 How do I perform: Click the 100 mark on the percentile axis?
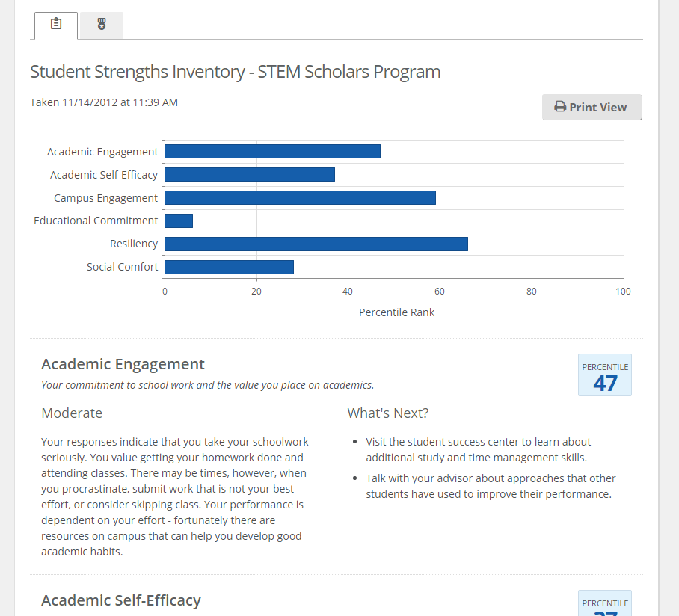click(x=623, y=291)
